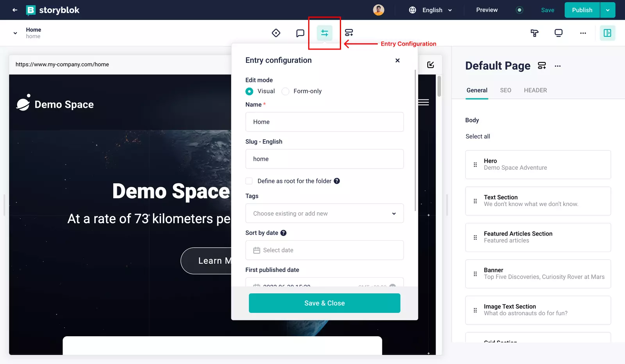
Task: Check 'Define as root for the folder'
Action: click(x=249, y=181)
